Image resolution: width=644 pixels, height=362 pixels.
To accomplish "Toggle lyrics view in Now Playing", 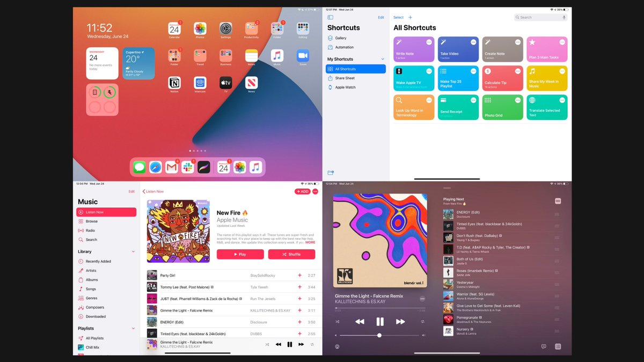I will tap(544, 346).
